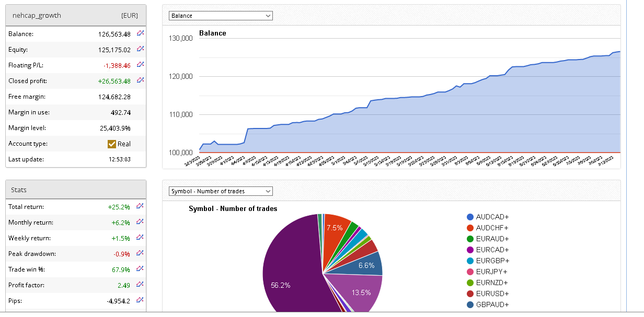Show the Peak drawdown chart icon
Screen dimensions: 644x317
(140, 253)
